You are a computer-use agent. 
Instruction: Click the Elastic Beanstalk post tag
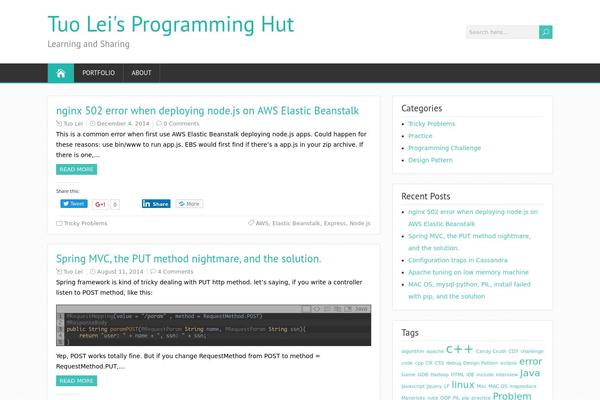pyautogui.click(x=296, y=223)
